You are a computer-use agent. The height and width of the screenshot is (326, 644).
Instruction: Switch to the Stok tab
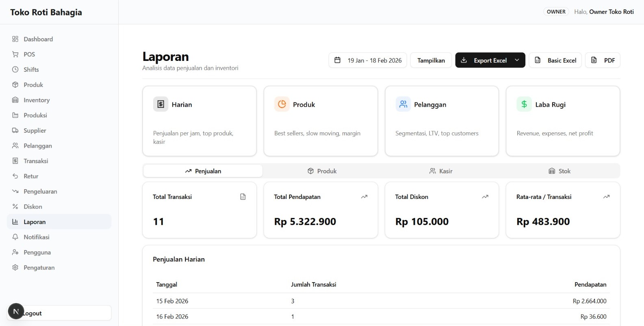[x=559, y=171]
